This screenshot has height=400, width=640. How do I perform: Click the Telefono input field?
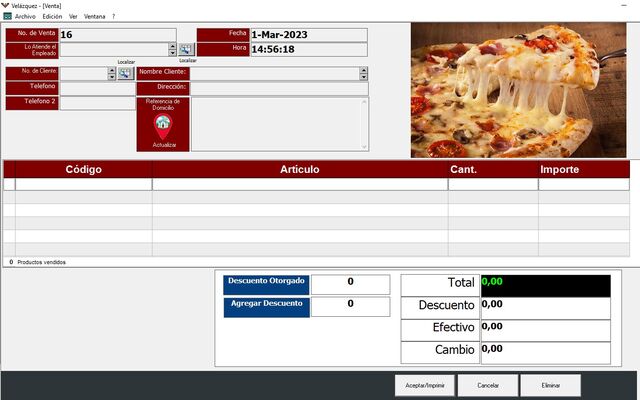pyautogui.click(x=97, y=88)
